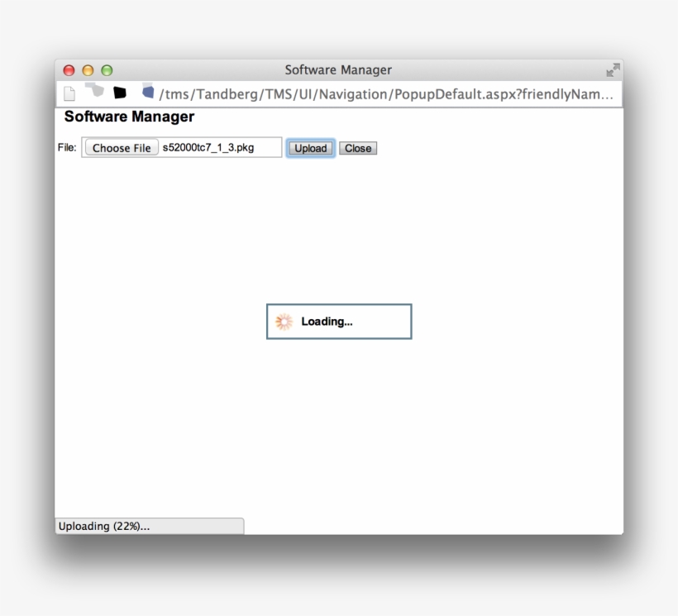Minimize the window with the yellow button
This screenshot has height=616, width=678.
tap(86, 70)
